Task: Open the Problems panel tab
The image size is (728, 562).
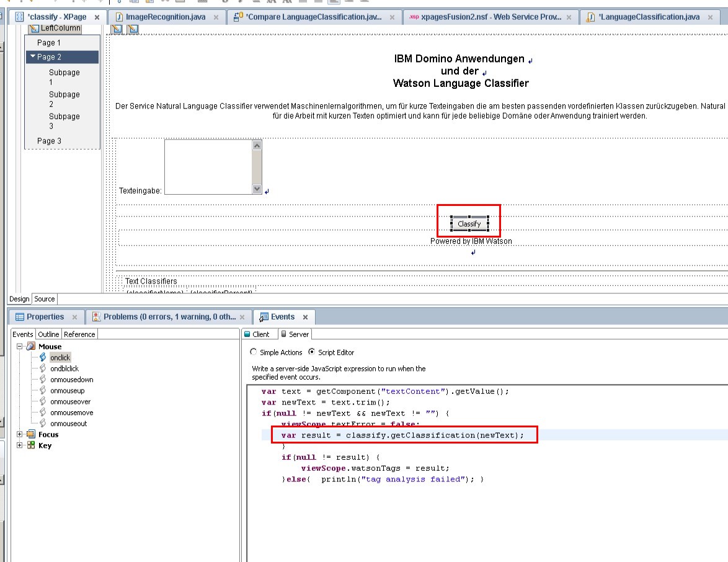Action: tap(169, 317)
